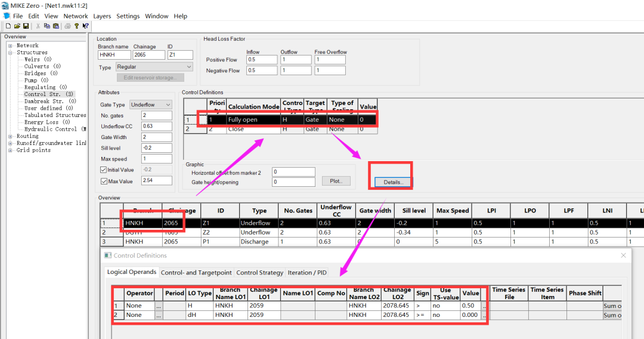The height and width of the screenshot is (339, 644).
Task: Click the Plot... button
Action: 336,181
